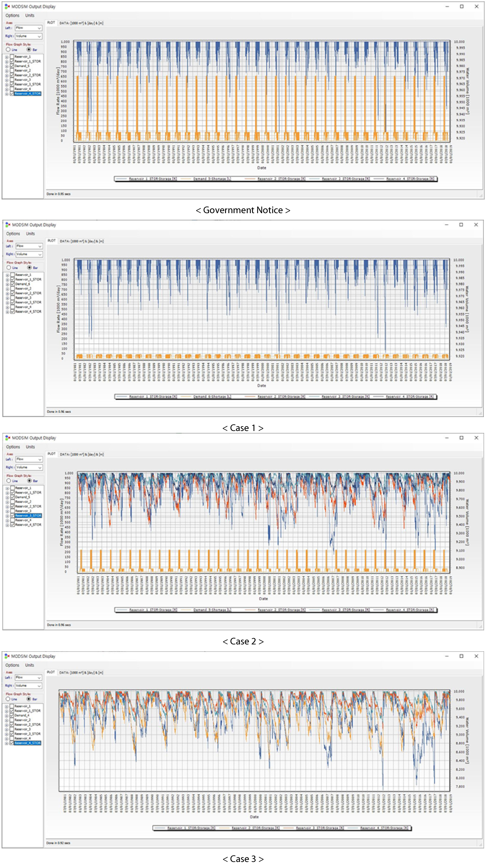486x868 pixels.
Task: Uncheck Demand_5 checkbox in Government Notice window
Action: click(x=12, y=66)
